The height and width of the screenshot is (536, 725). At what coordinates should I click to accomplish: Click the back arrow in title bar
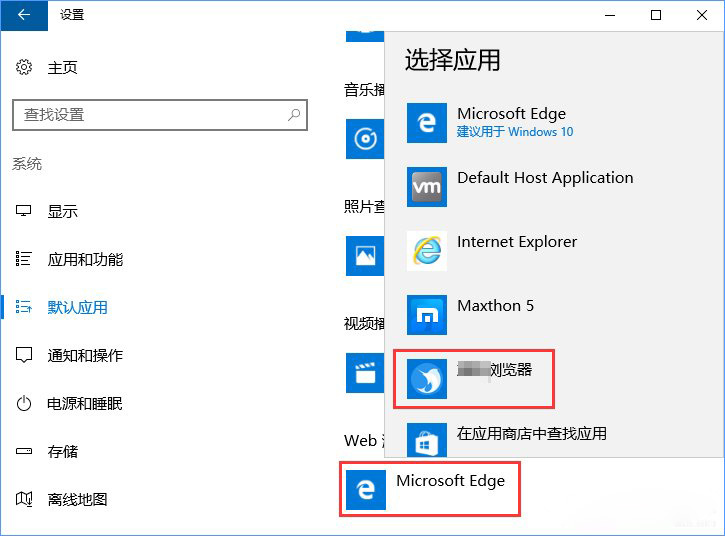click(x=24, y=15)
